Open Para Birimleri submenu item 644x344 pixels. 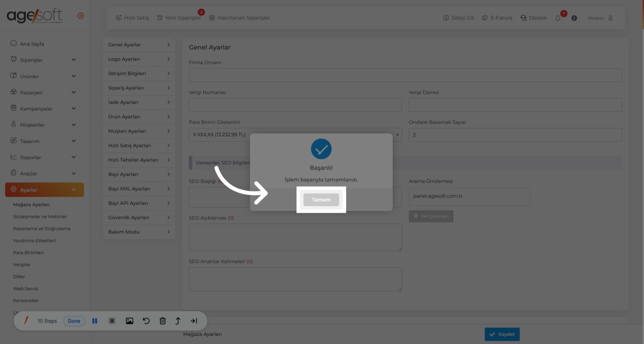click(29, 253)
